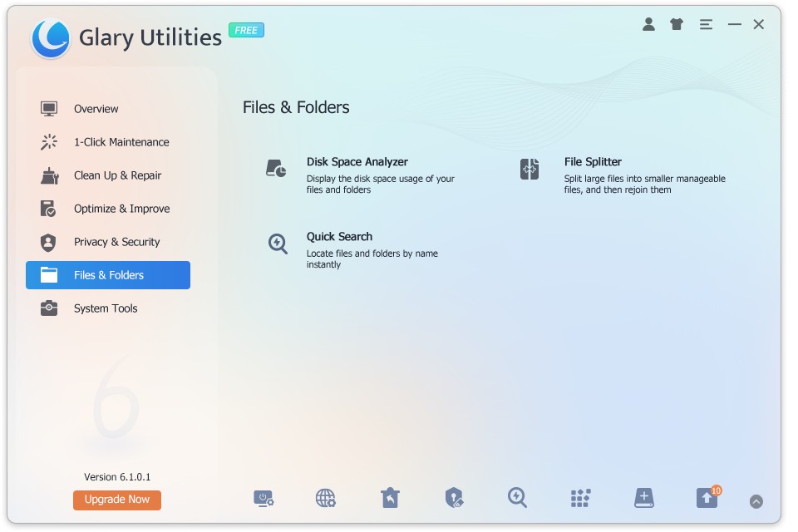Click the disk drive plus icon
798x532 pixels.
(x=643, y=498)
